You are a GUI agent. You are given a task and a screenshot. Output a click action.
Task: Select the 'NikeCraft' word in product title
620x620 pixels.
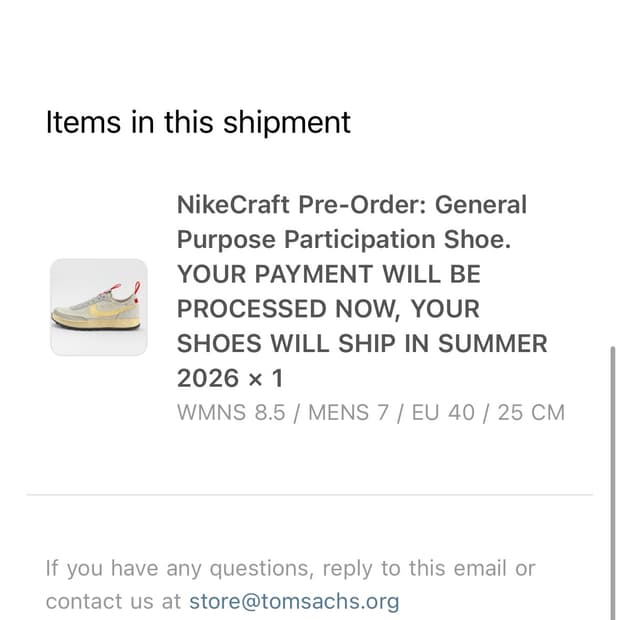coord(233,205)
